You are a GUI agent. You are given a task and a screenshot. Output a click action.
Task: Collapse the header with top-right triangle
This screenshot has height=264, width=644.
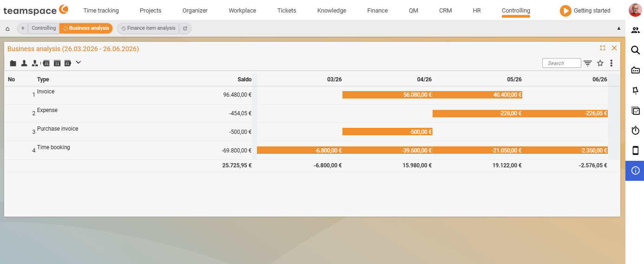click(x=618, y=28)
